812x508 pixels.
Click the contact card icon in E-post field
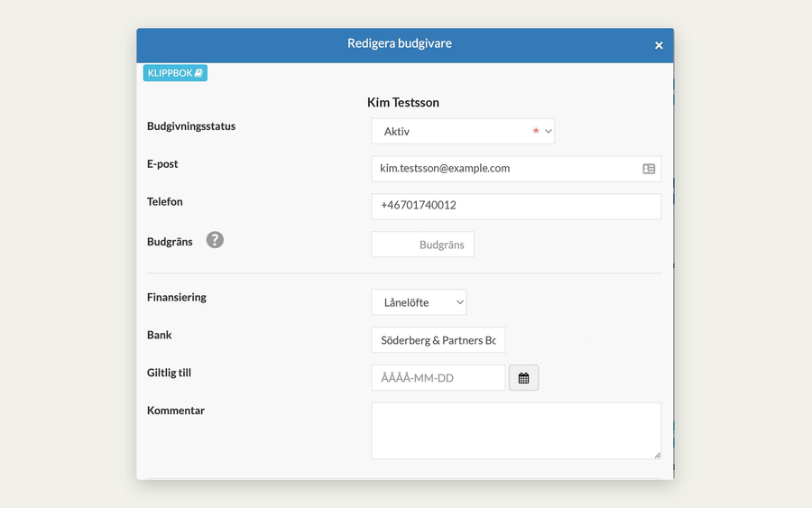[649, 169]
